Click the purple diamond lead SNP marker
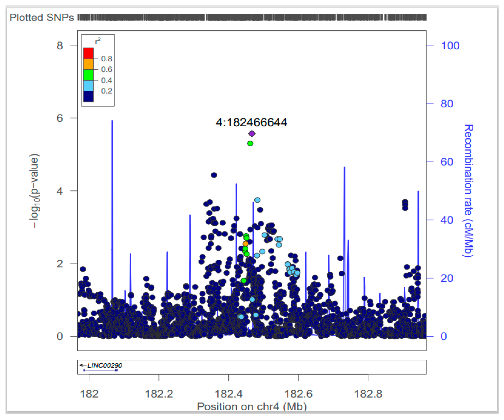The image size is (504, 420). click(251, 134)
